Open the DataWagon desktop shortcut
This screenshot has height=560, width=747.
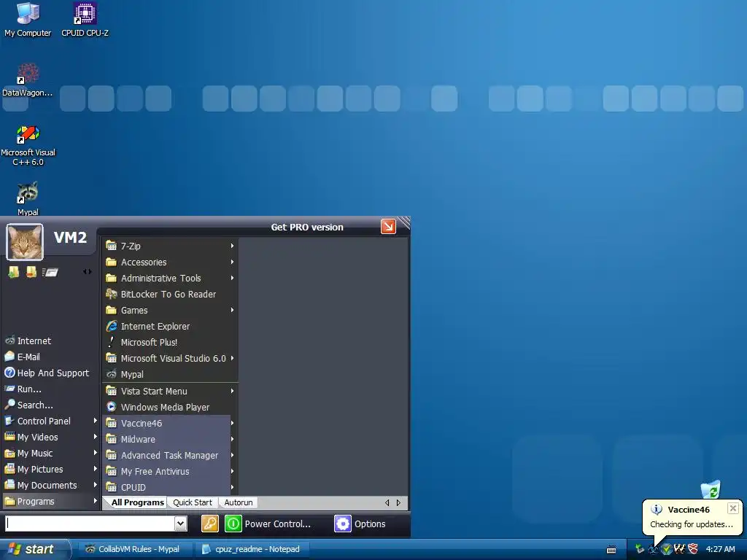pos(28,80)
